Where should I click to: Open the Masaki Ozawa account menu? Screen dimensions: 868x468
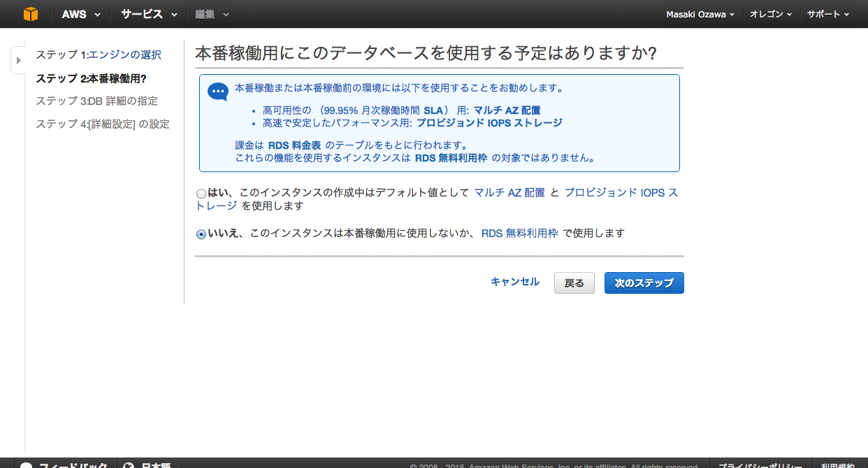click(700, 14)
